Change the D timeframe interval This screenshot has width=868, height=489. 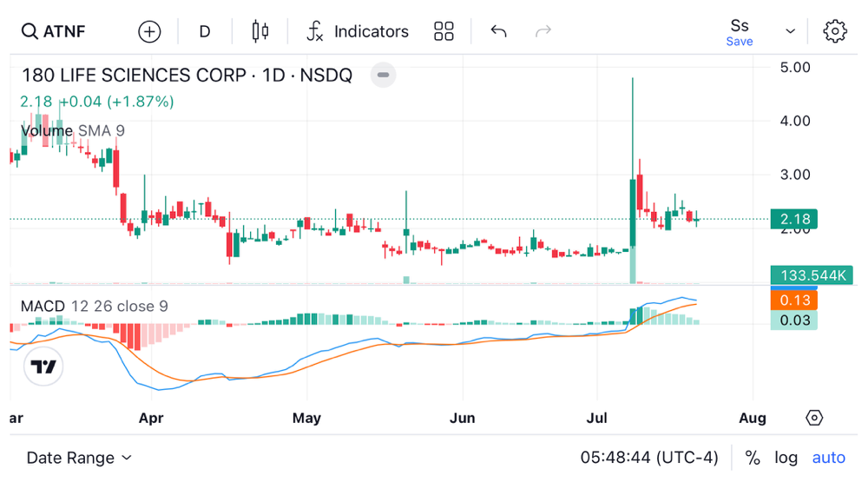(x=204, y=31)
